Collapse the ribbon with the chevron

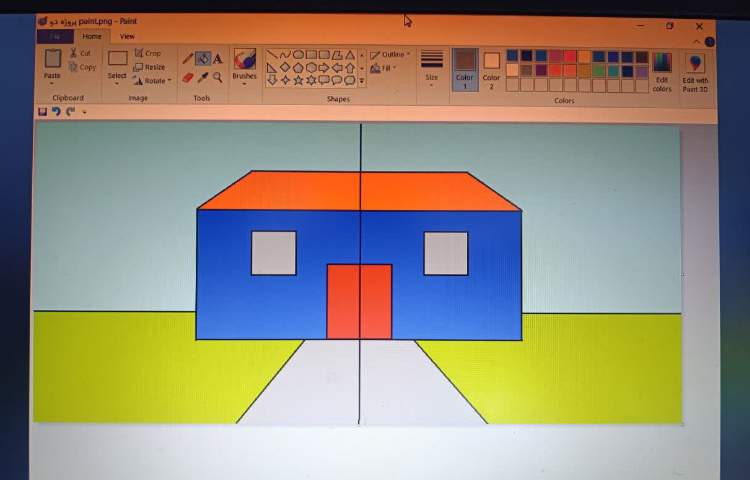(697, 42)
